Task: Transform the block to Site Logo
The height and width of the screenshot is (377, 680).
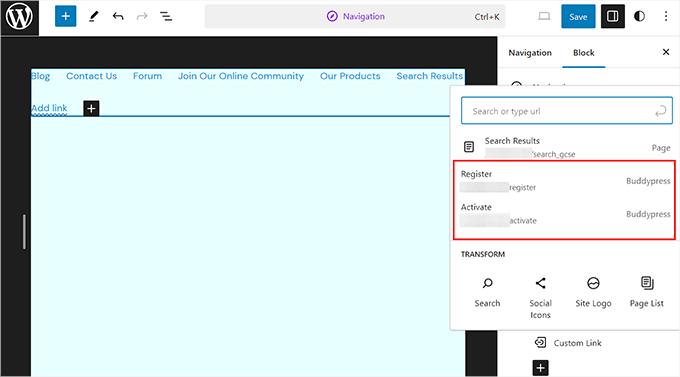Action: [x=593, y=292]
